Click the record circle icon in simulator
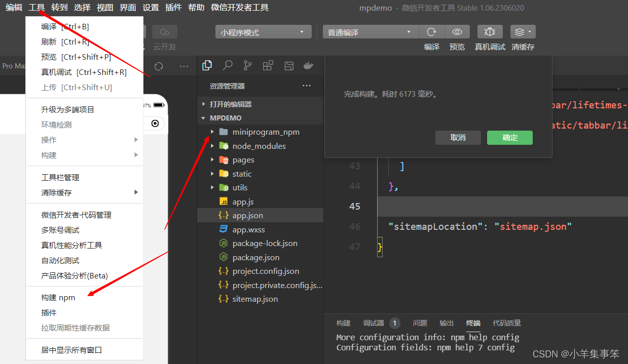The width and height of the screenshot is (628, 364). 155,124
